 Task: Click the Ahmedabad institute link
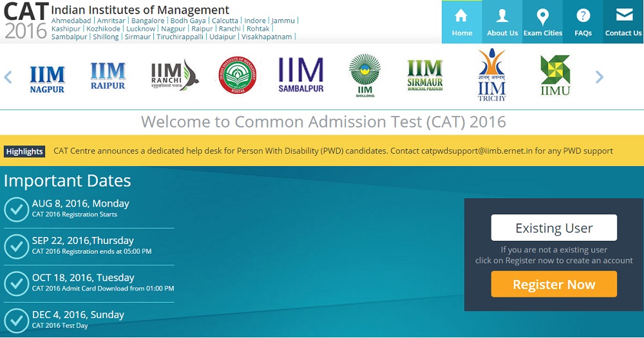click(71, 21)
